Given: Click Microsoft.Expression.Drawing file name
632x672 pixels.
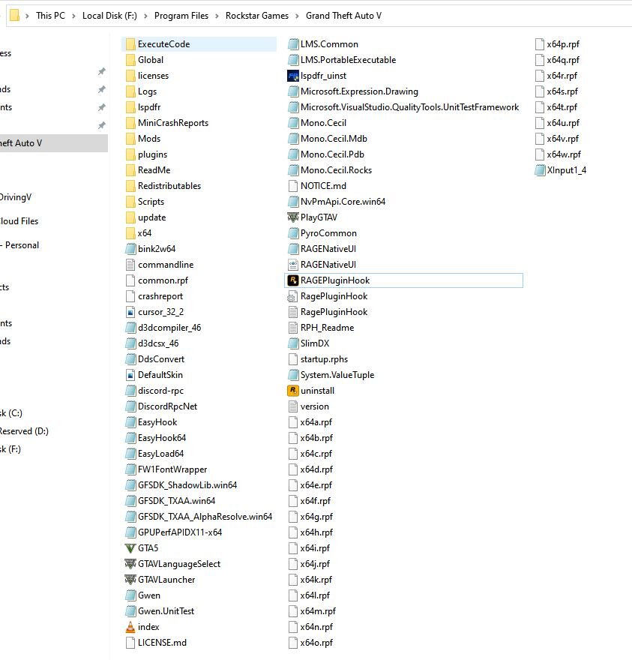Looking at the screenshot, I should tap(359, 91).
